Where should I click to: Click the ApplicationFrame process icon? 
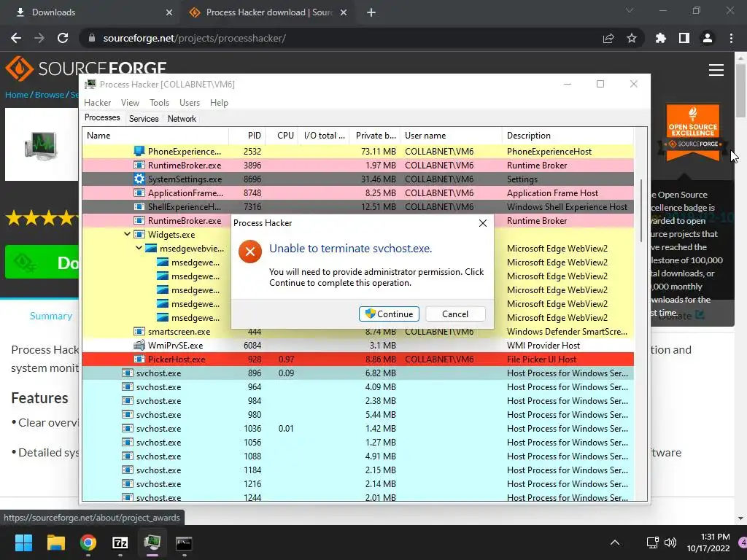click(139, 192)
